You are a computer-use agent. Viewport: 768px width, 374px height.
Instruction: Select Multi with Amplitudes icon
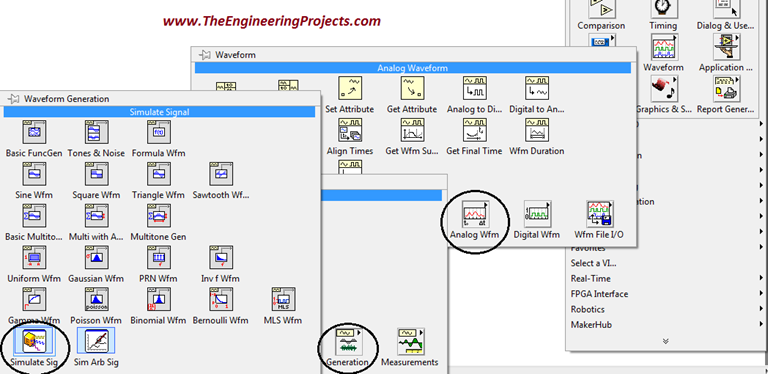click(96, 216)
